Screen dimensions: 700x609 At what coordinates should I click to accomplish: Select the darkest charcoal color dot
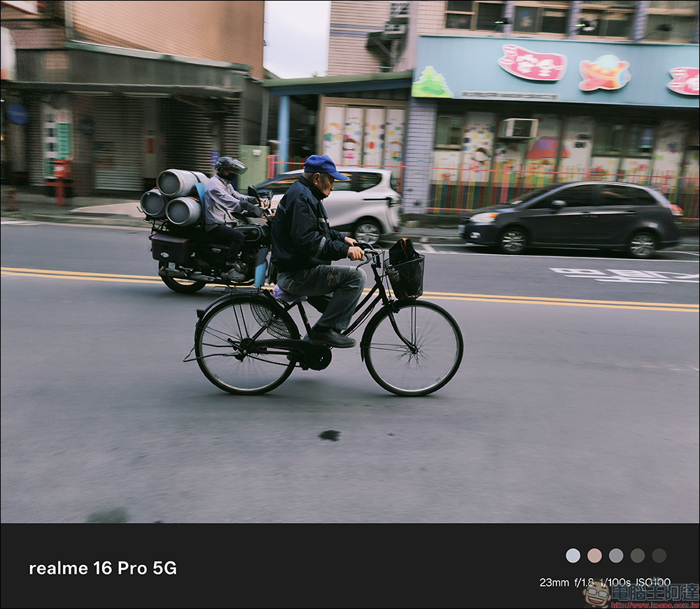point(659,555)
